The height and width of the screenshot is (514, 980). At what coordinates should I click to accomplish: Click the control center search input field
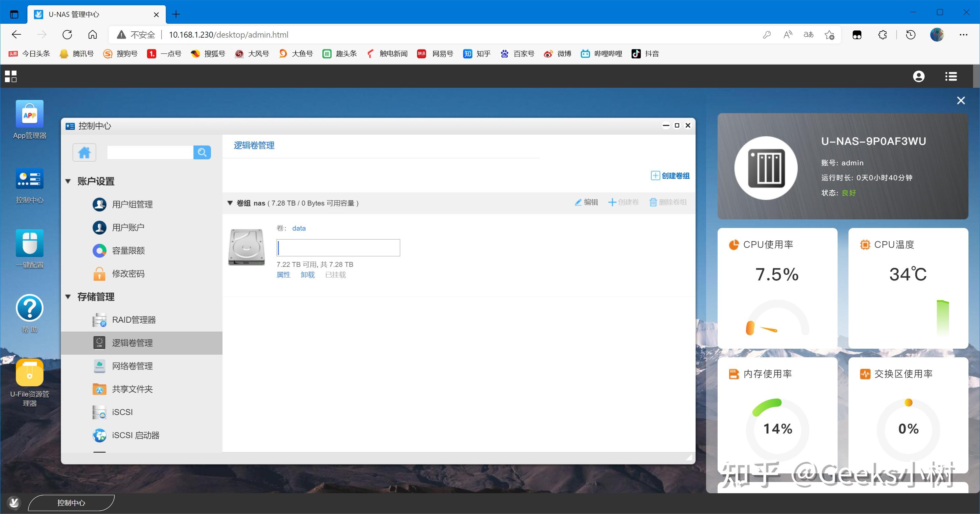150,153
